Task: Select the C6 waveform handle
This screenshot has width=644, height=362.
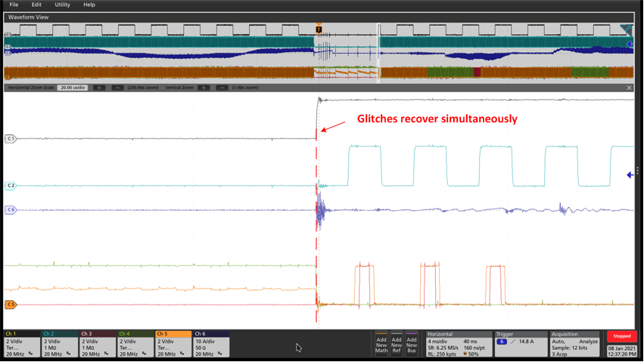Action: point(11,210)
